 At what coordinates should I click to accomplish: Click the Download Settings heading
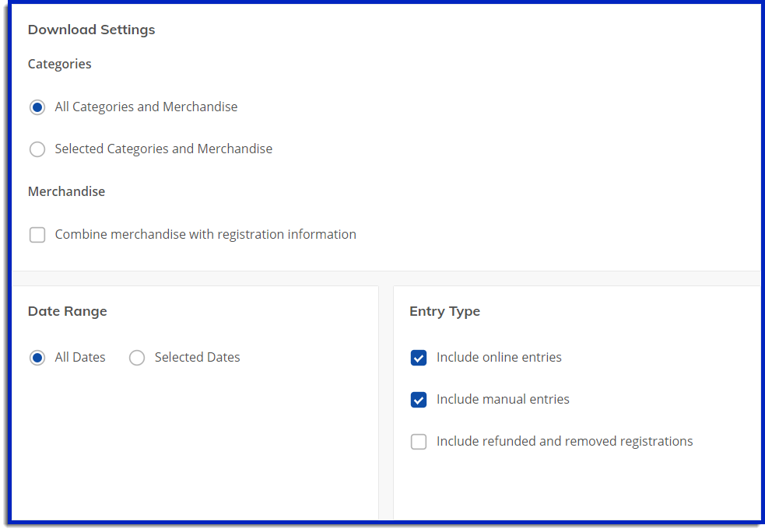click(x=91, y=30)
